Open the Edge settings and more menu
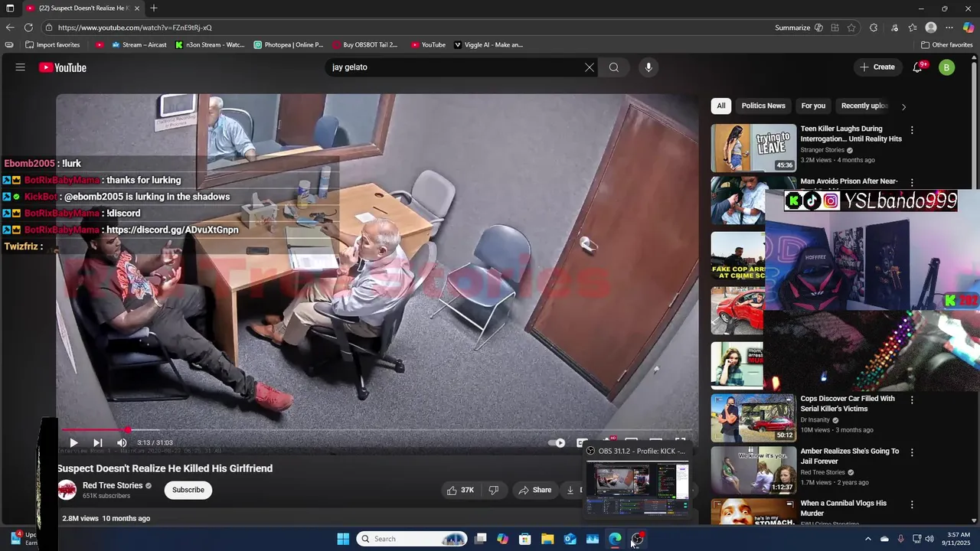This screenshot has height=551, width=980. pos(949,28)
